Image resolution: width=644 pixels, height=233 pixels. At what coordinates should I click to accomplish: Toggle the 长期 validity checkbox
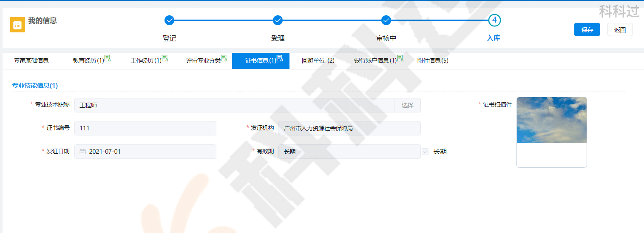pyautogui.click(x=425, y=152)
